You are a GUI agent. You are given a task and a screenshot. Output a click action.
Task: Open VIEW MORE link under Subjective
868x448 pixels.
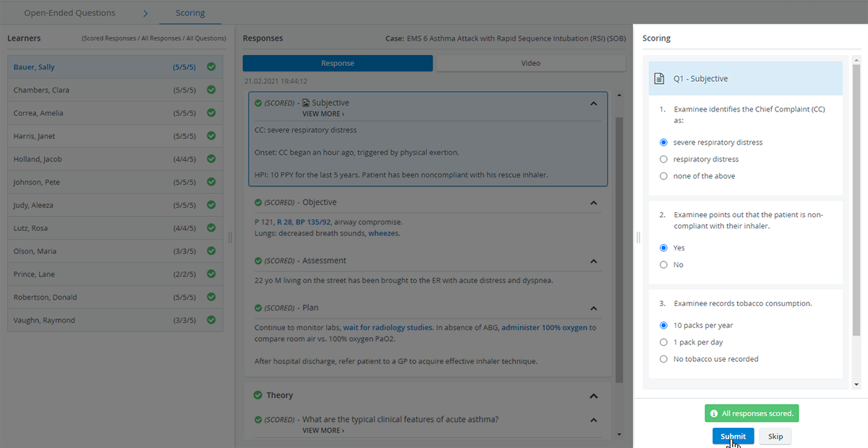(323, 114)
